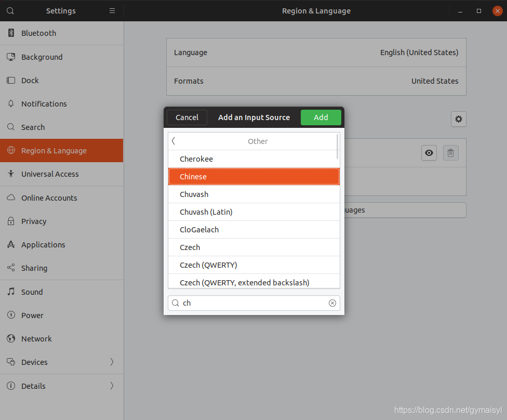Open Background settings panel
The image size is (507, 420).
tap(62, 57)
